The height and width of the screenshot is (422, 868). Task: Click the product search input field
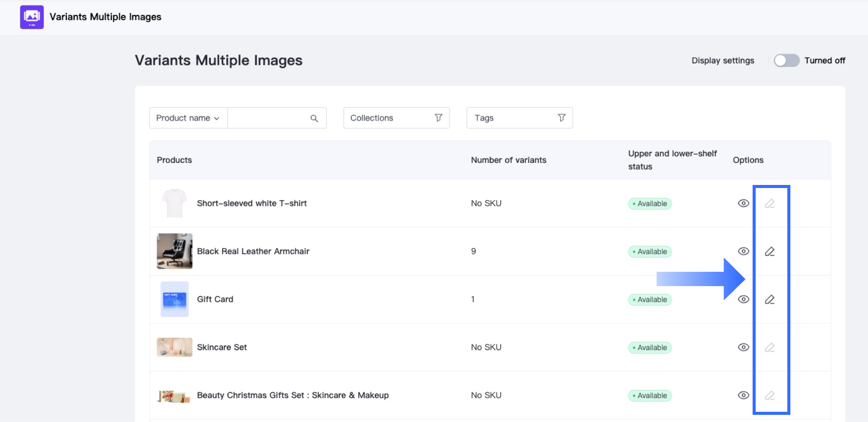coord(268,118)
